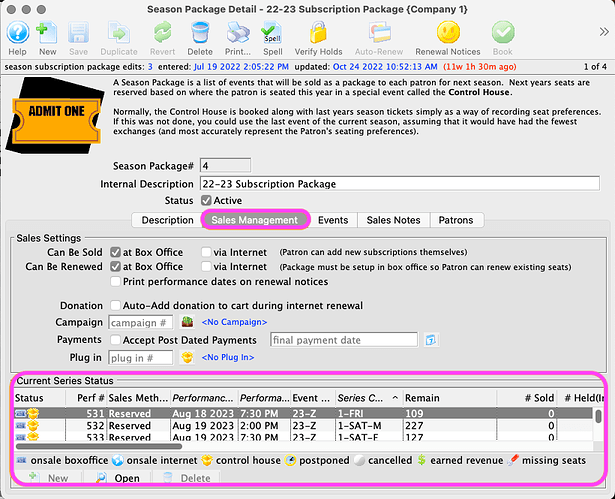
Task: Click the plug in # input field
Action: click(x=140, y=358)
